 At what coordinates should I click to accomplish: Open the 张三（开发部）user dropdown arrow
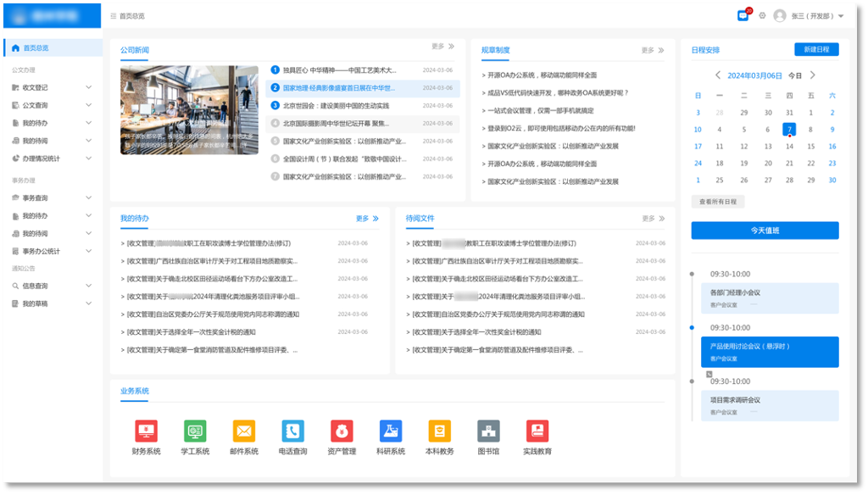pyautogui.click(x=841, y=16)
